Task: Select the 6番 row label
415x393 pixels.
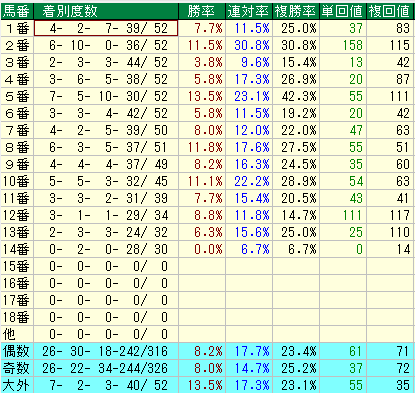Action: point(17,113)
